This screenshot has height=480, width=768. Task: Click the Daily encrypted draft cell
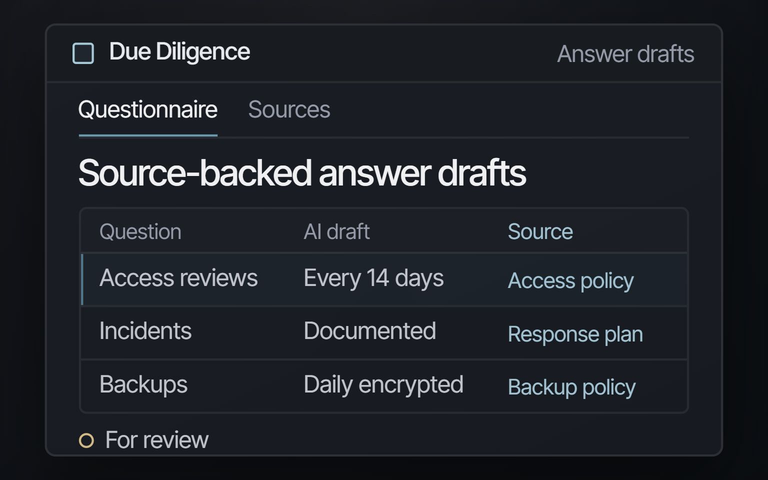[x=384, y=385]
